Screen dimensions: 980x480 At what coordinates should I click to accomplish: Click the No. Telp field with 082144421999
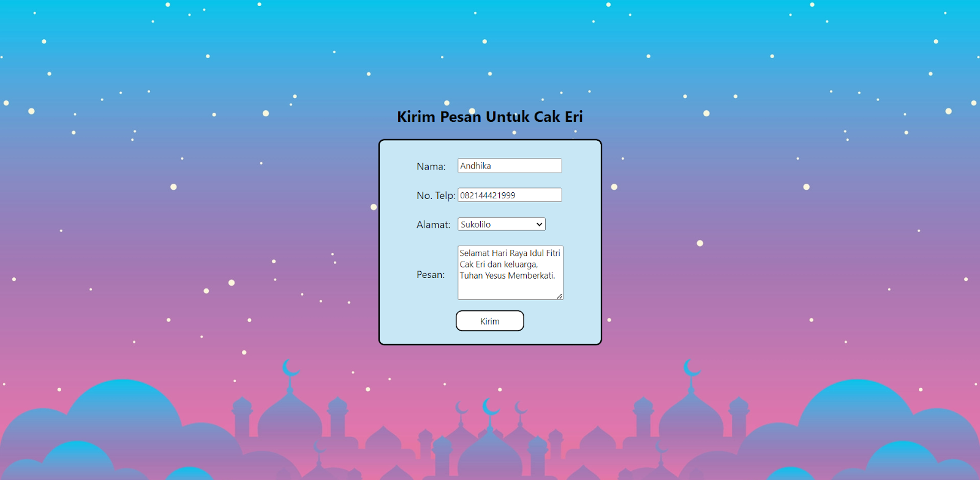510,195
